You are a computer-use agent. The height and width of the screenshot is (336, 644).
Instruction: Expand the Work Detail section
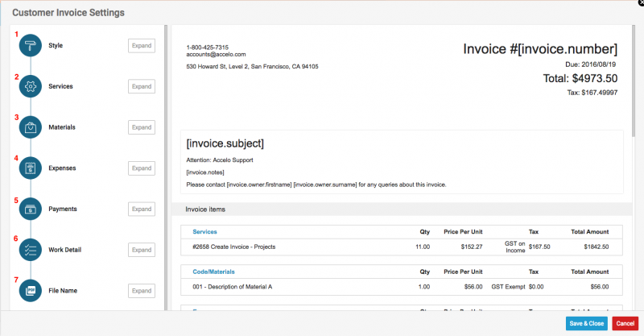point(142,250)
